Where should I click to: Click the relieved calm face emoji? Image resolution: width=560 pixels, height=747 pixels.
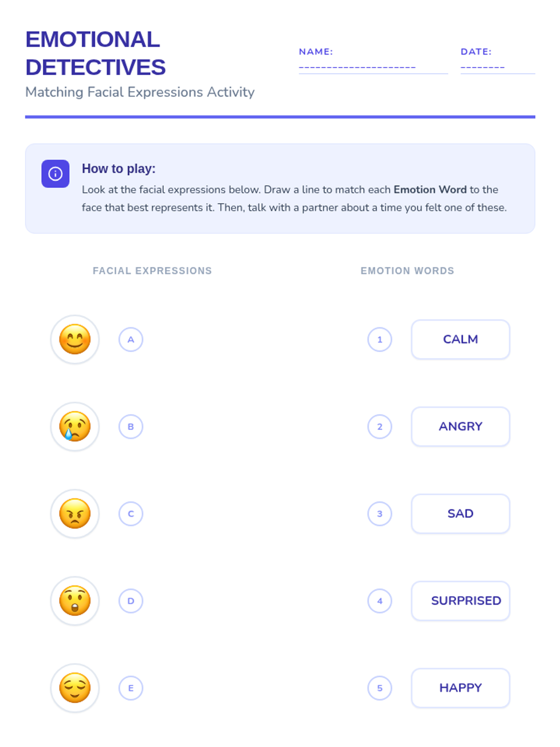coord(75,688)
